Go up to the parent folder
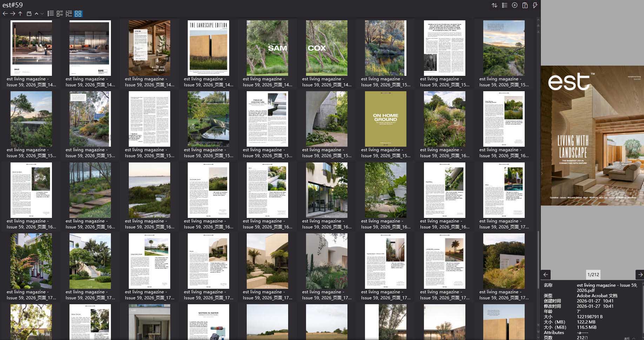This screenshot has width=644, height=340. click(20, 14)
